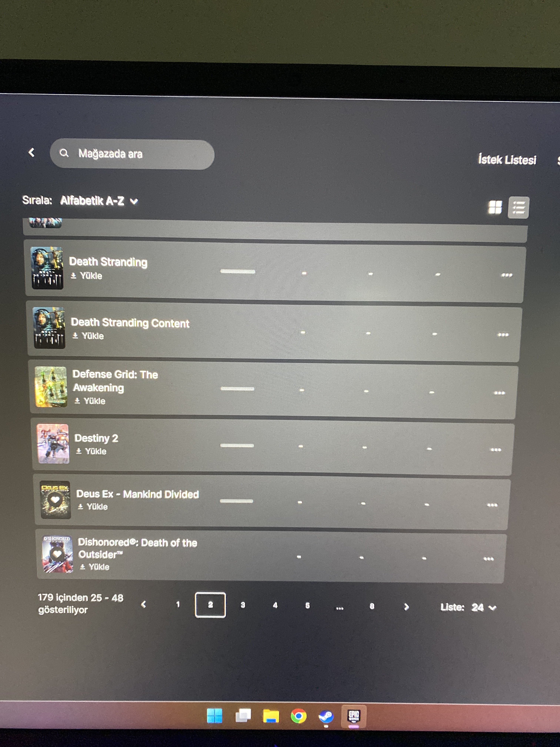
Task: Go to next page with right chevron
Action: pos(406,607)
